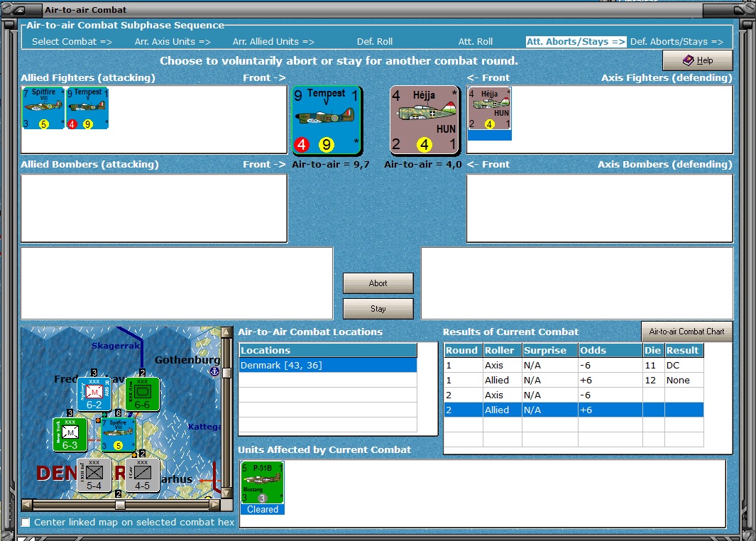Click the Abort button
Viewport: 756px width, 541px height.
pos(378,283)
